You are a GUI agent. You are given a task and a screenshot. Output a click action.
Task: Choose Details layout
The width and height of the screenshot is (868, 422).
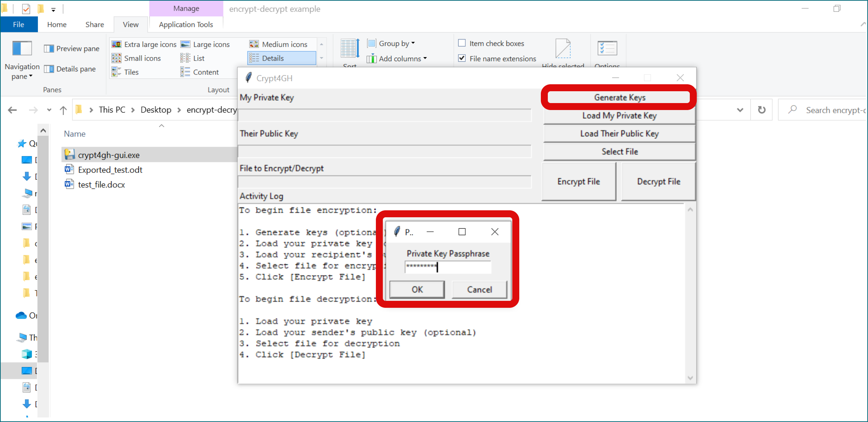pos(282,58)
